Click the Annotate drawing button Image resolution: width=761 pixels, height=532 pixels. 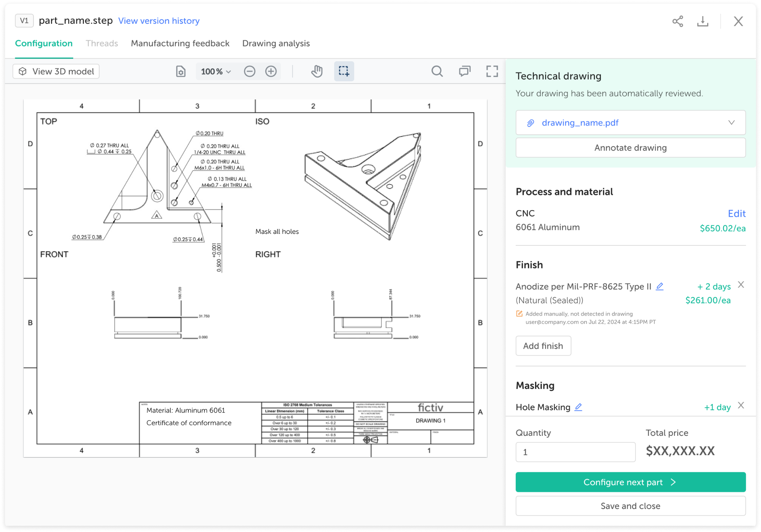(631, 148)
